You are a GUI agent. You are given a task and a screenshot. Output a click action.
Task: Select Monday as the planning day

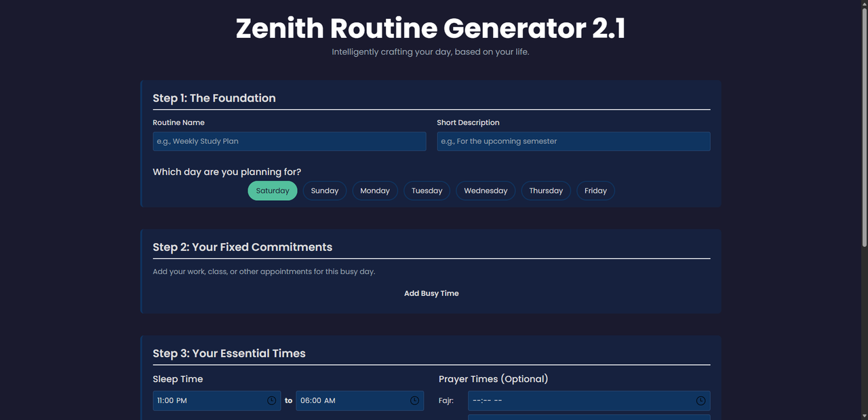pyautogui.click(x=375, y=191)
